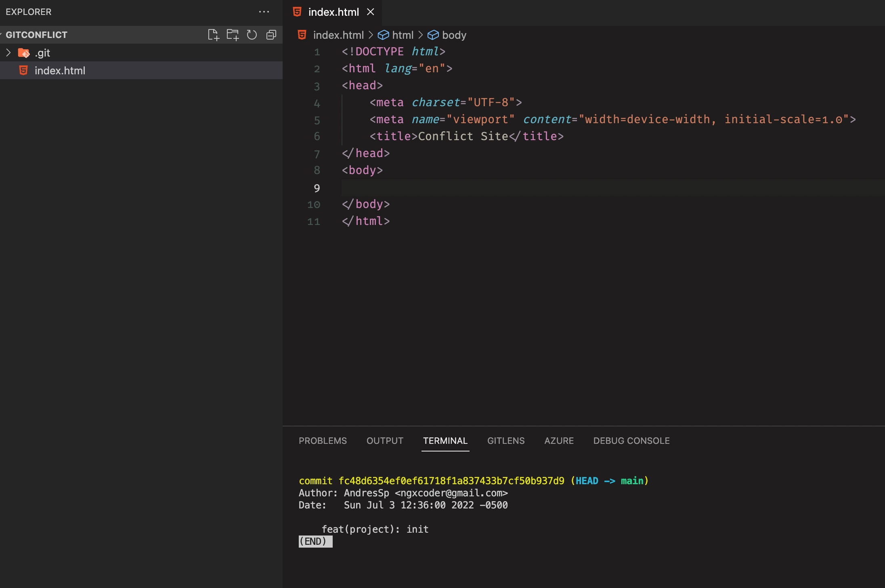Click the Date line in terminal
The image size is (885, 588).
coord(403,505)
